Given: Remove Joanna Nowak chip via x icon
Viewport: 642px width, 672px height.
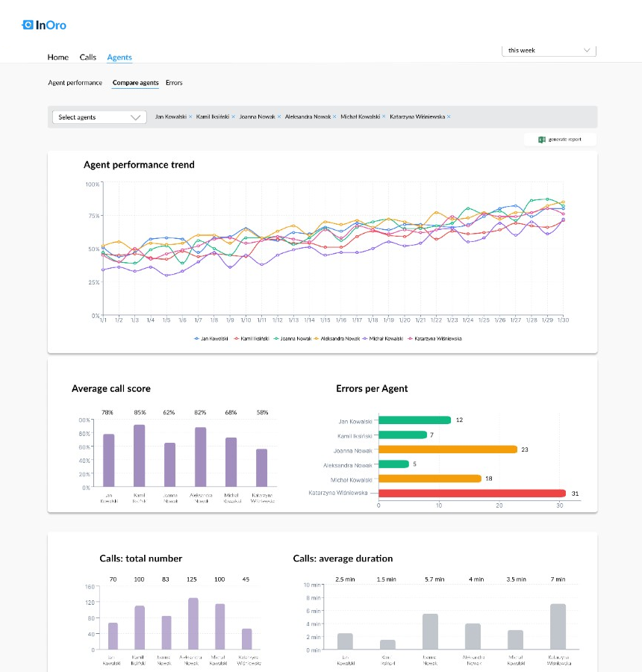Looking at the screenshot, I should [279, 117].
